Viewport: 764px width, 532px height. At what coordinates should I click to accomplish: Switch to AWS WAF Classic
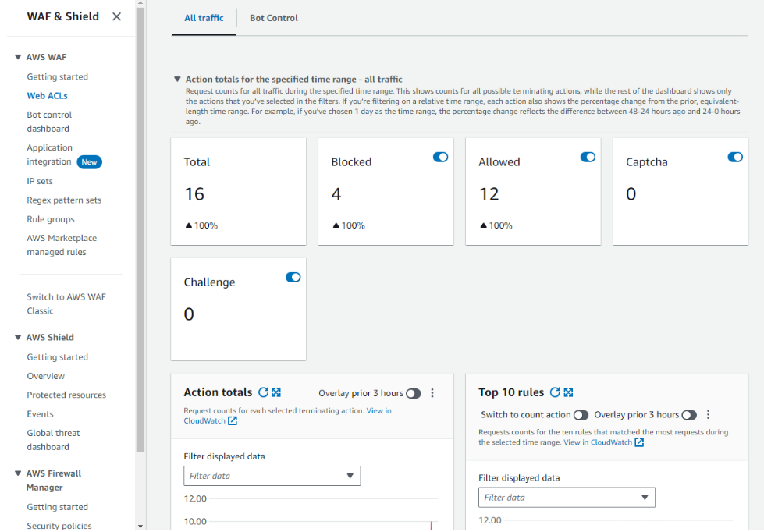click(66, 303)
